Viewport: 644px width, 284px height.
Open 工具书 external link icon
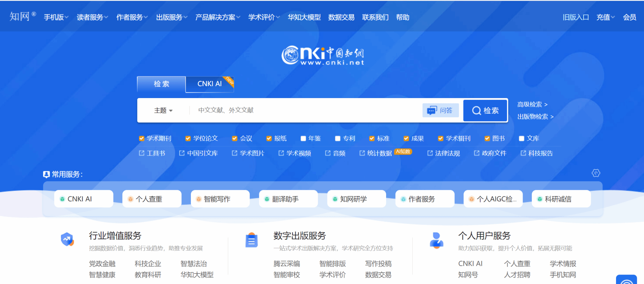tap(142, 153)
